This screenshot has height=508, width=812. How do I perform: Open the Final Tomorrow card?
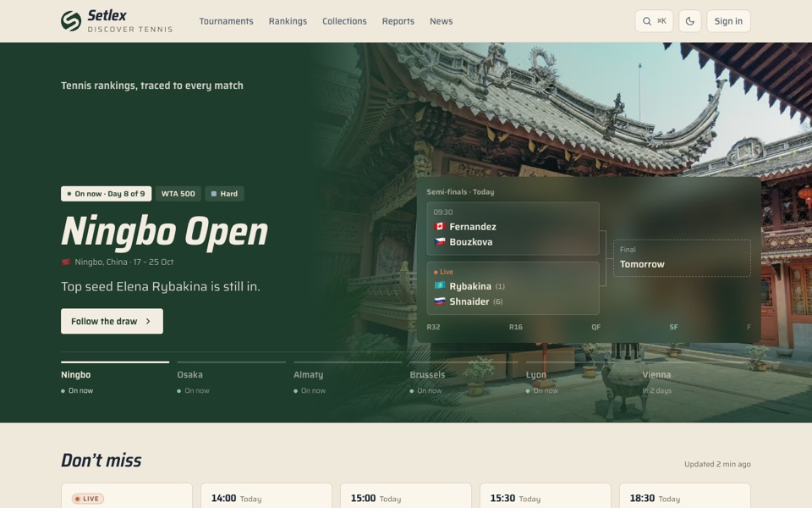tap(682, 257)
